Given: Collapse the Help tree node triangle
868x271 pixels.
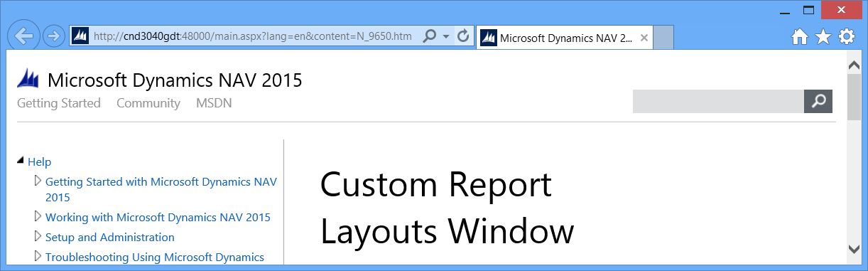Looking at the screenshot, I should (21, 161).
